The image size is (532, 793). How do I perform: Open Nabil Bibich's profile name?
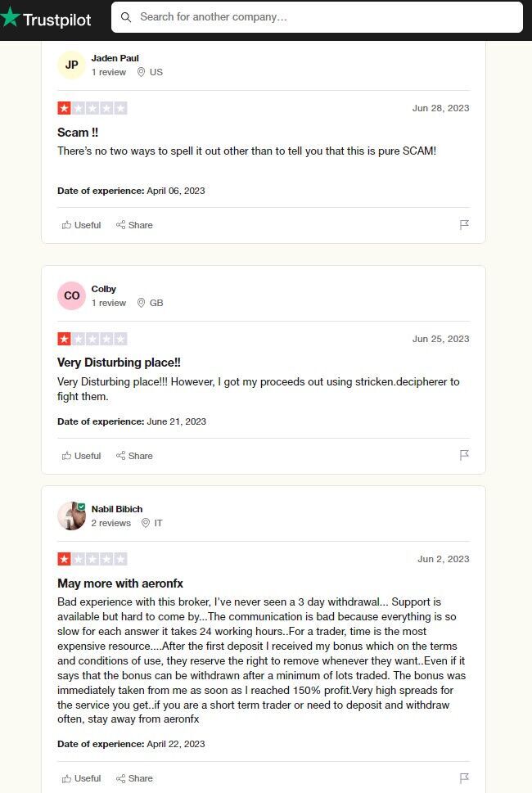point(117,509)
